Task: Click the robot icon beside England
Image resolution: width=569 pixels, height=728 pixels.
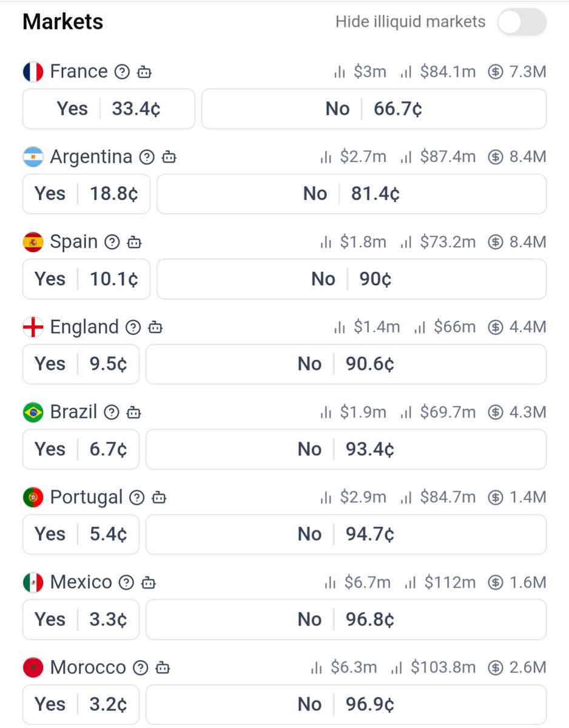Action: pos(156,328)
